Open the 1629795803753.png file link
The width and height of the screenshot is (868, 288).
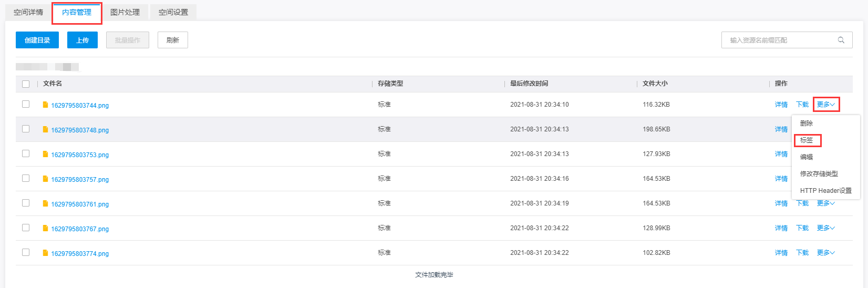[80, 155]
